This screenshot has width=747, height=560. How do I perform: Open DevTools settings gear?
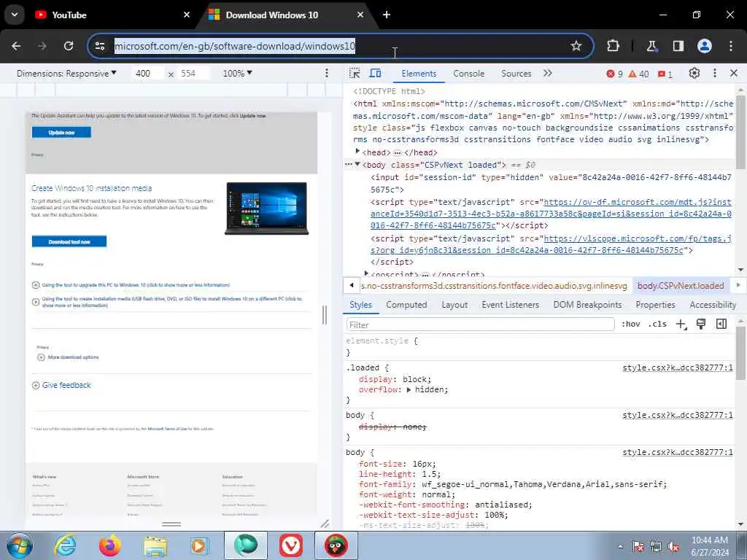tap(694, 74)
